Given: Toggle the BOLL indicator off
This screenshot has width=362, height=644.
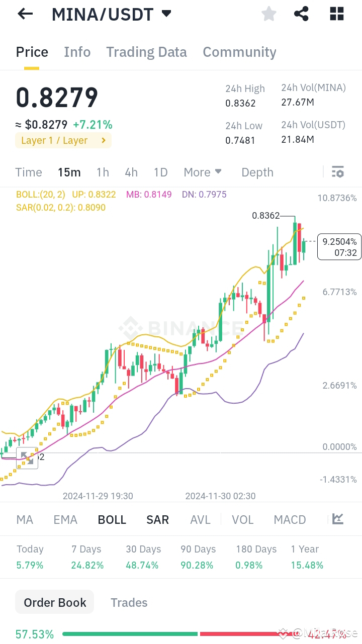Looking at the screenshot, I should coord(112,519).
